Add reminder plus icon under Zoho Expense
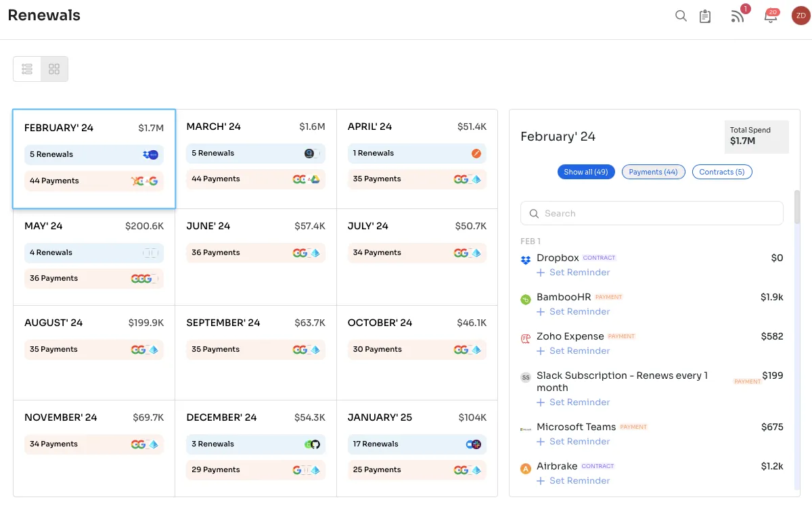This screenshot has width=812, height=508. (541, 351)
